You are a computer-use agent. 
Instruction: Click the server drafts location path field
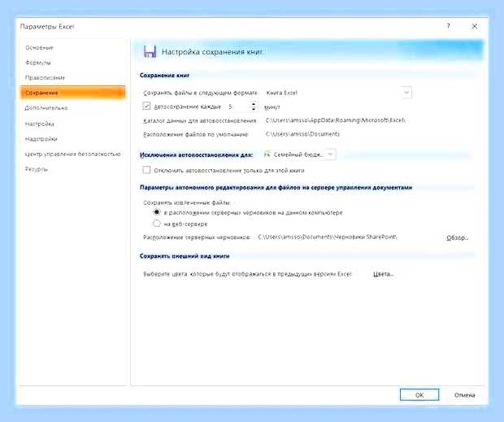(328, 237)
